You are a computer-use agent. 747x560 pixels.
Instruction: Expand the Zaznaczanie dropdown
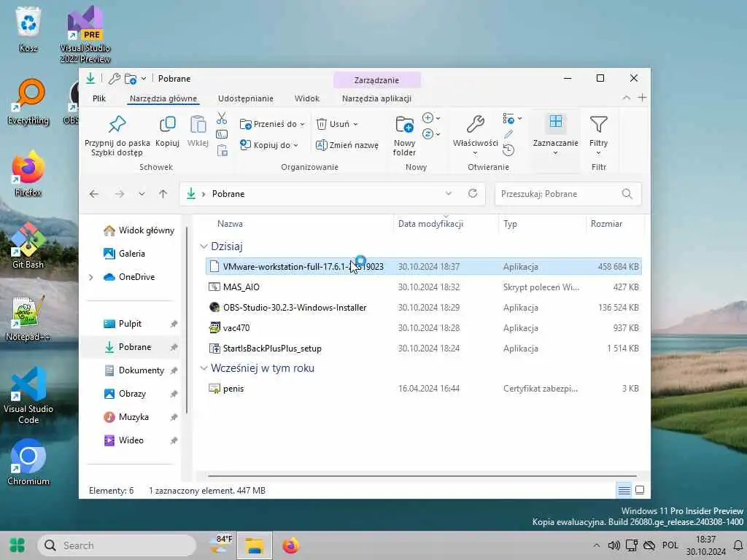[x=555, y=153]
